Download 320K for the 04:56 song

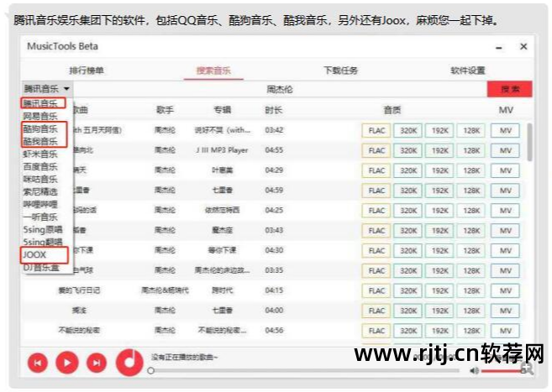click(408, 332)
